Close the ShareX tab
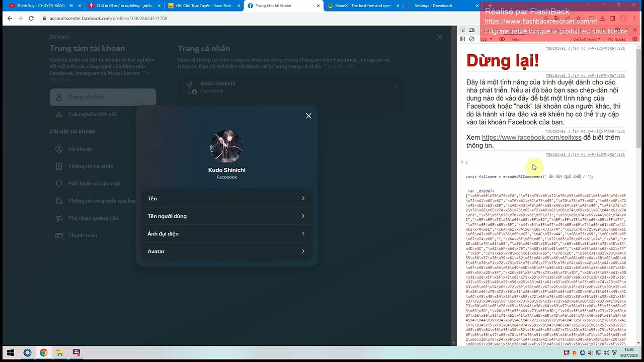 pyautogui.click(x=397, y=6)
